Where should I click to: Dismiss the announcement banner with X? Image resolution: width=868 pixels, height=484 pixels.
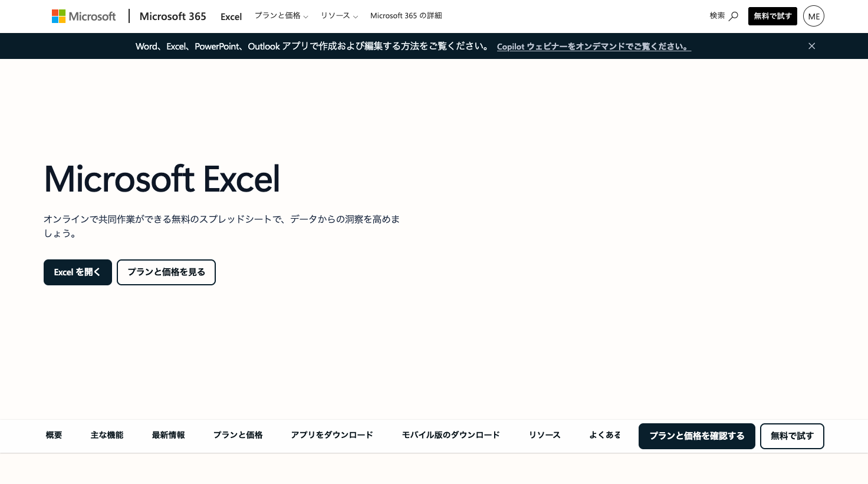point(812,46)
